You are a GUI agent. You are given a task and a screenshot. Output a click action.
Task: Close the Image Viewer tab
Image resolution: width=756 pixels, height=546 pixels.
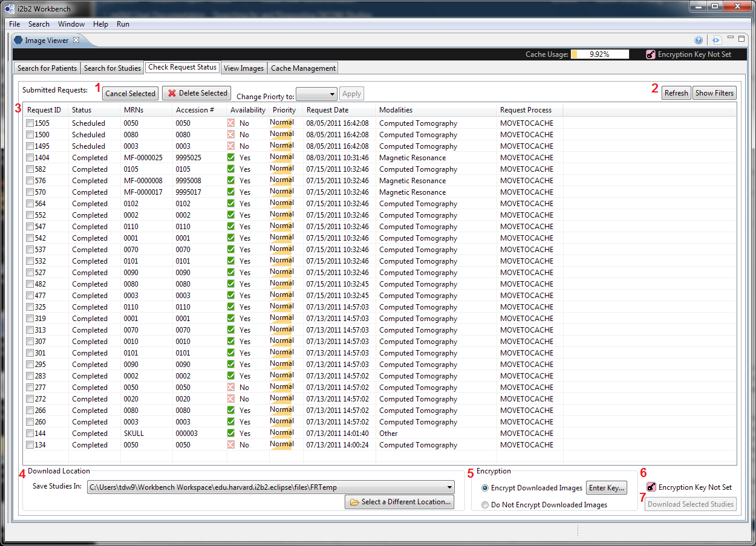tap(76, 41)
